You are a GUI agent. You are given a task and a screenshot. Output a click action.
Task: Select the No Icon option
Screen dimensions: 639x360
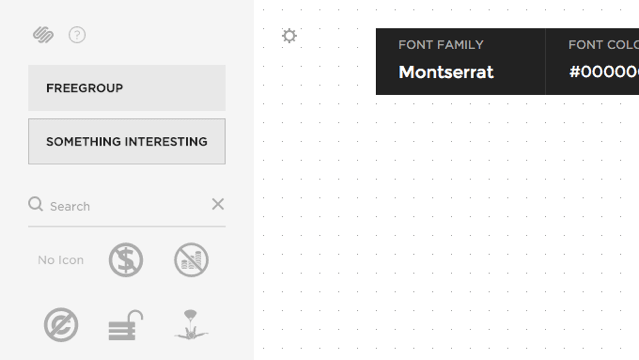[61, 260]
